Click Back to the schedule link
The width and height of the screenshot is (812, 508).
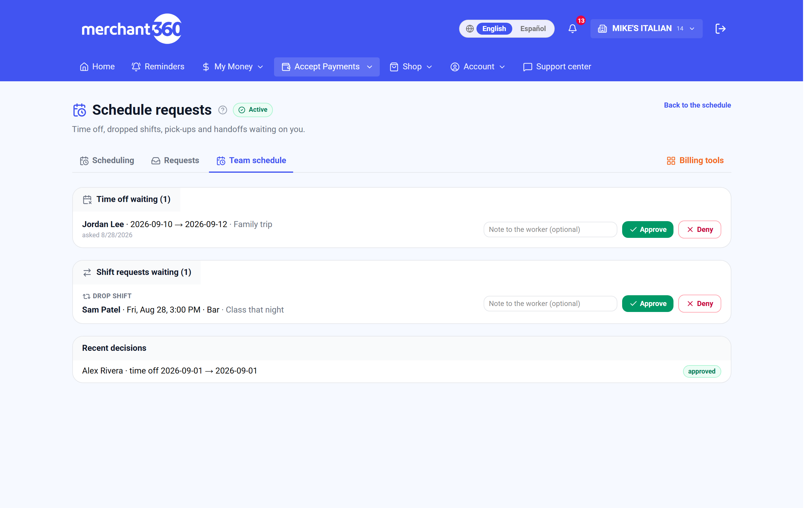click(697, 105)
